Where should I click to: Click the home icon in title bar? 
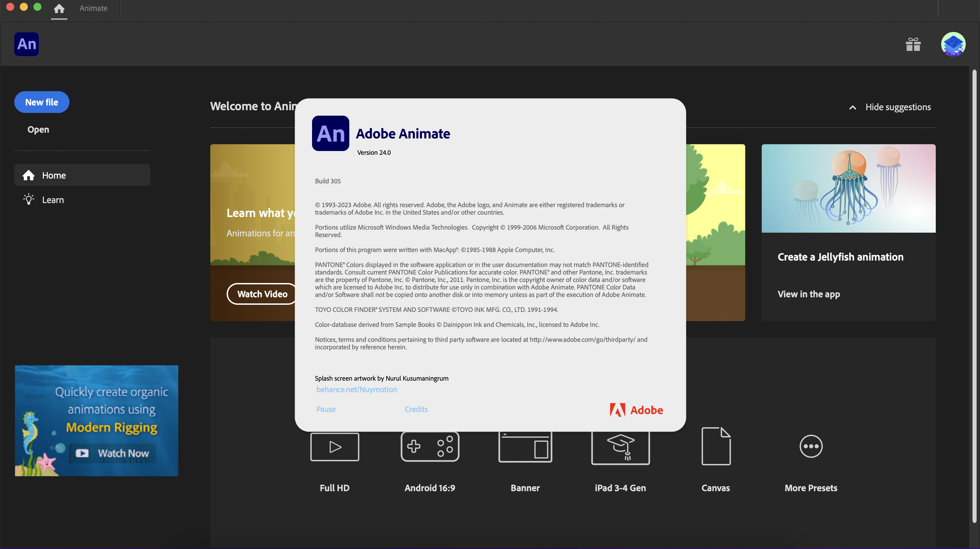point(59,9)
